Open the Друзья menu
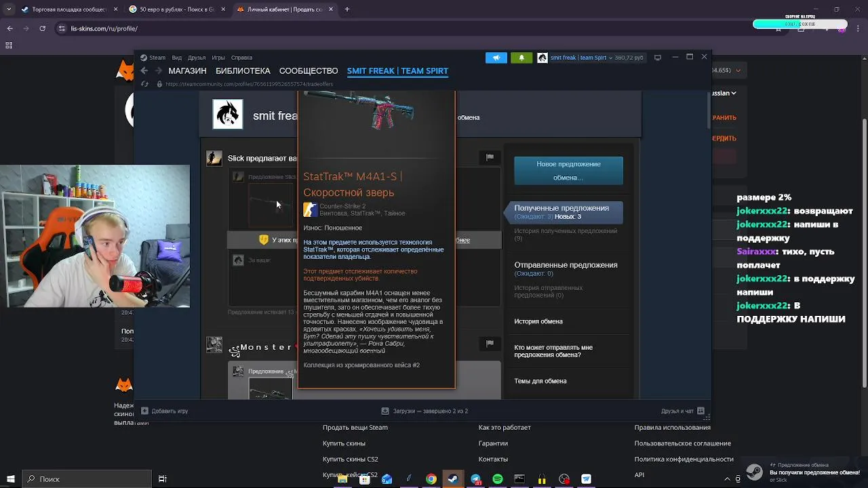The image size is (868, 488). [197, 58]
